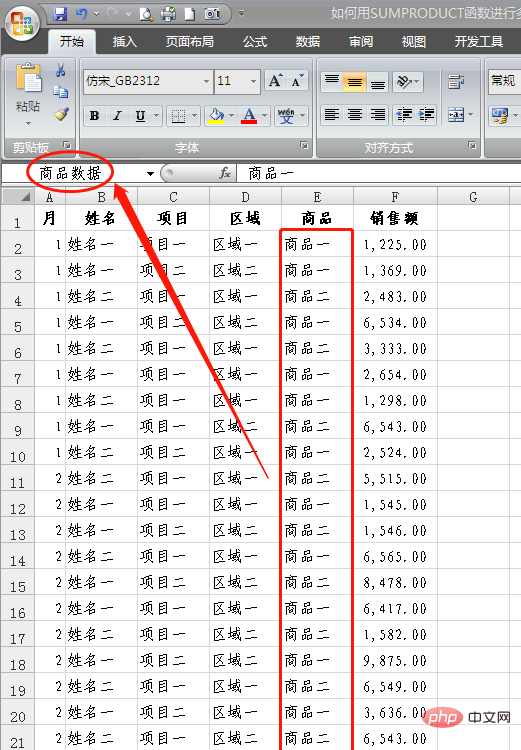Set top vertical alignment
The height and width of the screenshot is (750, 521).
332,81
